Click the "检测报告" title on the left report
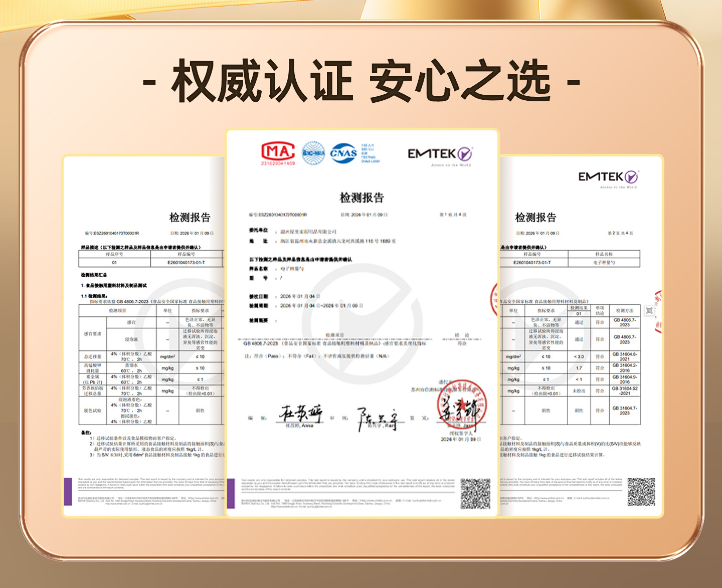This screenshot has width=722, height=588. coord(190,218)
